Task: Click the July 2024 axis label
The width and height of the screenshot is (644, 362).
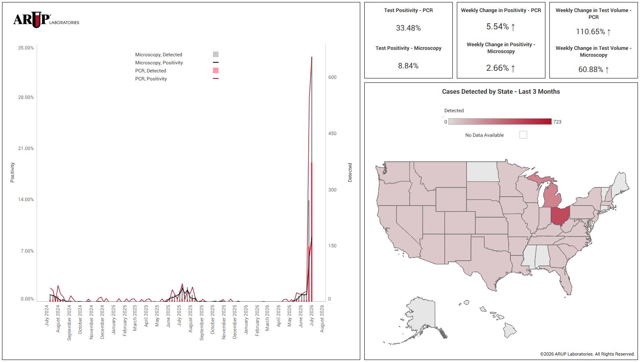Action: tap(47, 315)
